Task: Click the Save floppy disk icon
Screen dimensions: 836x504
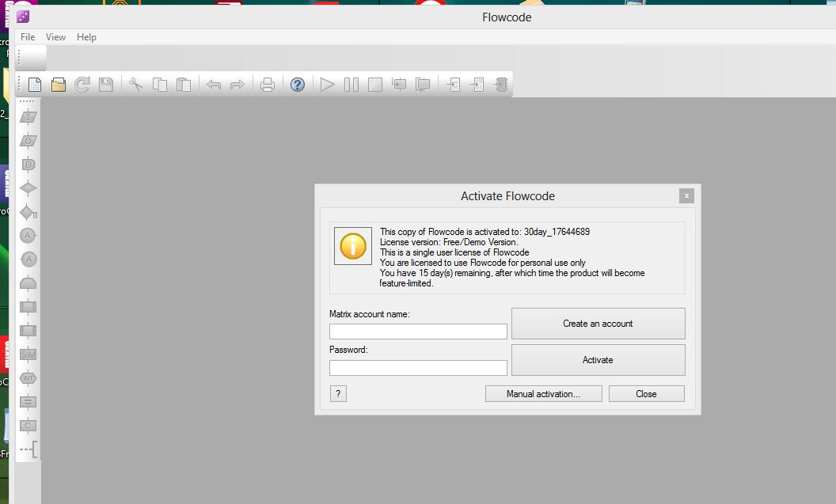Action: coord(106,84)
